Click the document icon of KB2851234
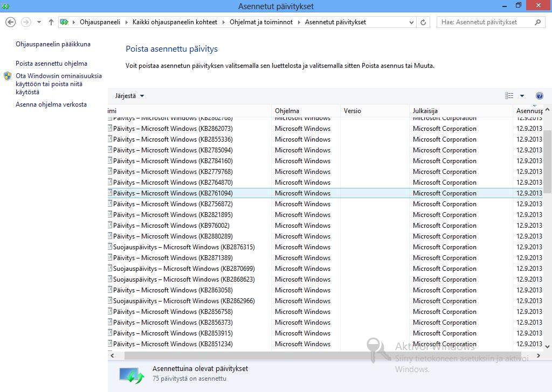The width and height of the screenshot is (552, 392). pos(110,344)
